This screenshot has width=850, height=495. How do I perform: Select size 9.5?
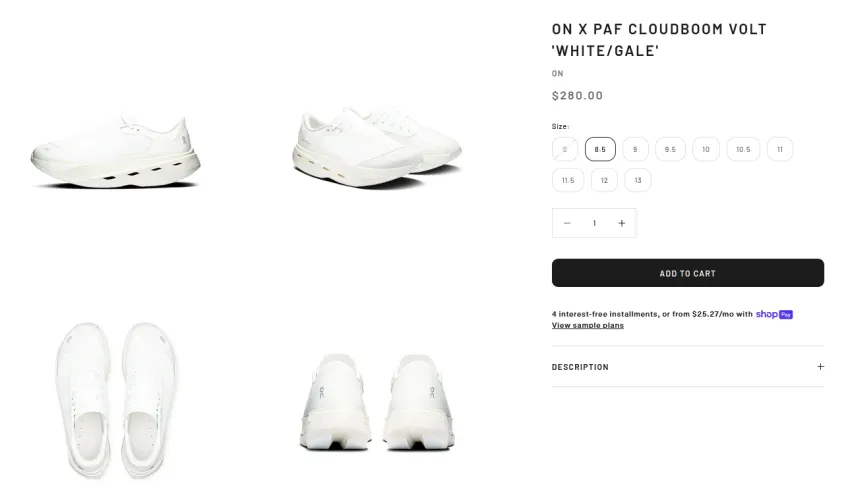[671, 149]
